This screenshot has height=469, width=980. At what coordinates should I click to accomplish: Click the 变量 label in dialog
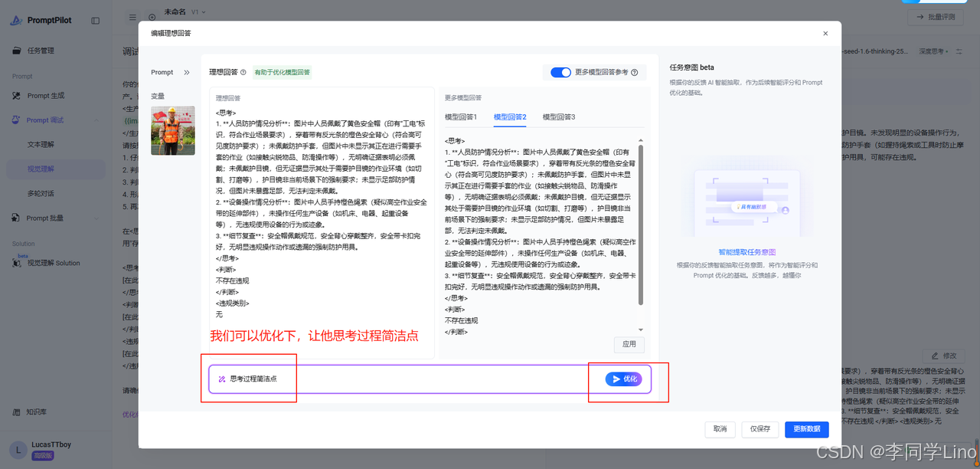158,97
